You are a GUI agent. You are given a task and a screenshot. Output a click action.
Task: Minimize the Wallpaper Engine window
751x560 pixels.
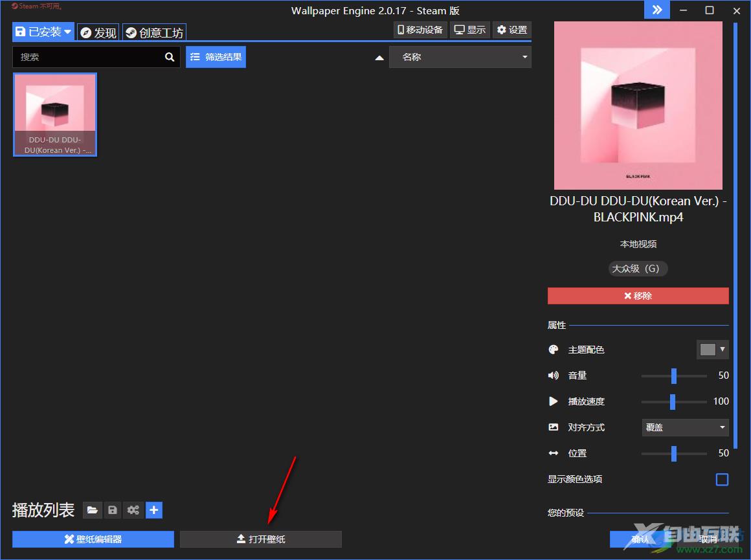pos(684,10)
